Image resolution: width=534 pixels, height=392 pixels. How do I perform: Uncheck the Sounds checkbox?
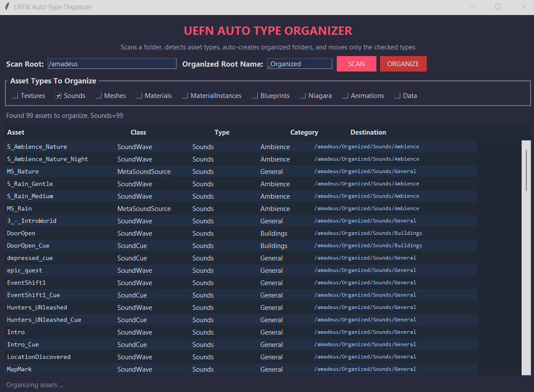pos(58,96)
